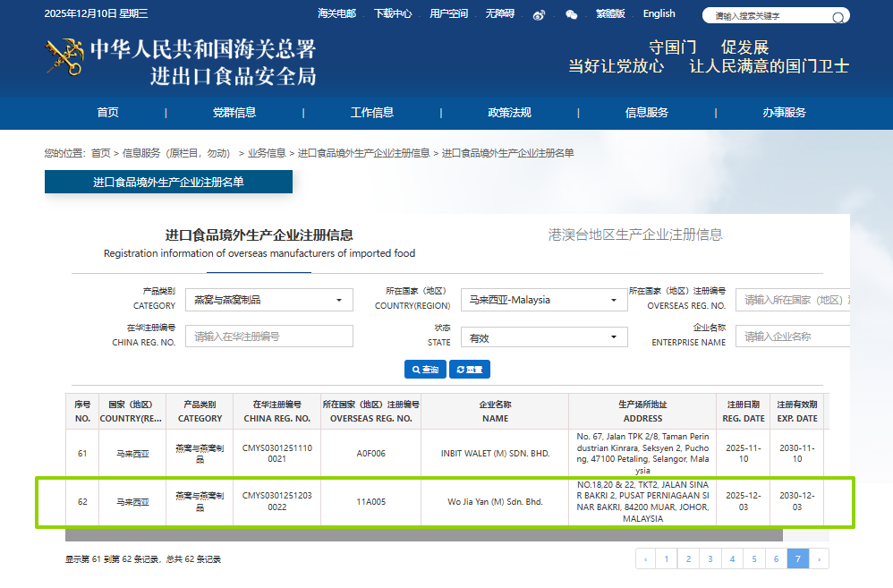This screenshot has height=588, width=893.
Task: Click the table's horizontal scrollbar
Action: (x=424, y=535)
